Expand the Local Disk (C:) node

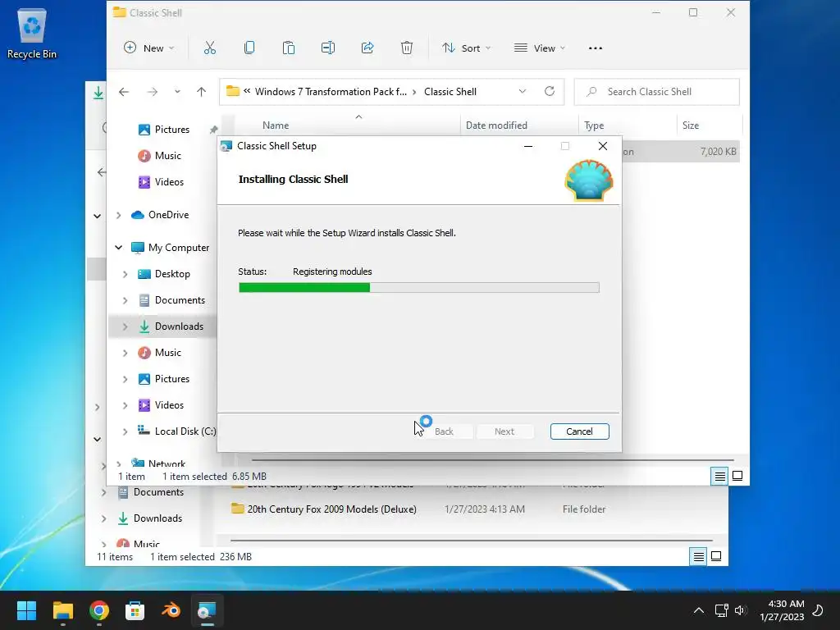coord(125,431)
